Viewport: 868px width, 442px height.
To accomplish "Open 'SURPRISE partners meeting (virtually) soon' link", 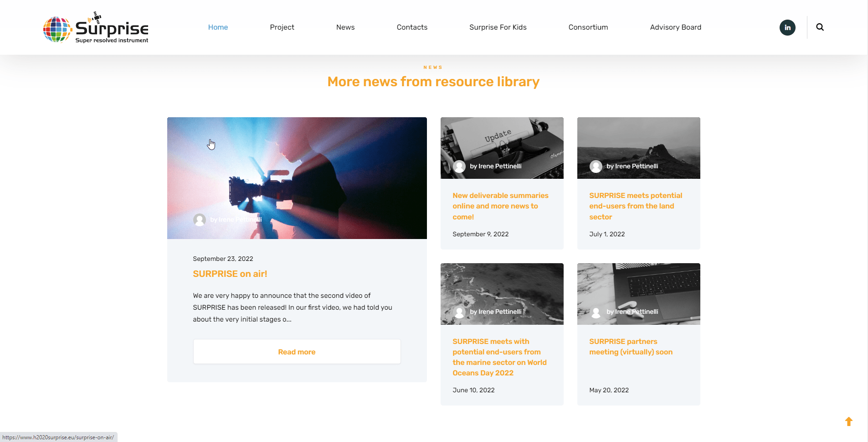I will pos(630,347).
